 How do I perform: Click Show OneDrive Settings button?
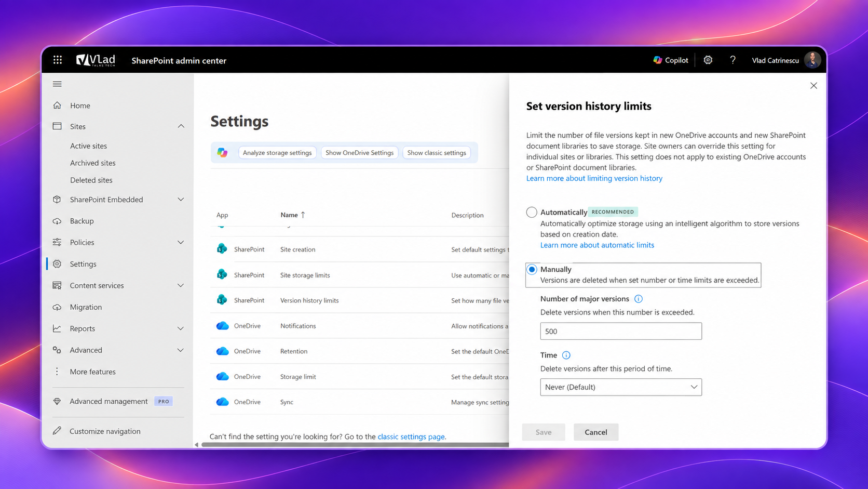coord(359,153)
